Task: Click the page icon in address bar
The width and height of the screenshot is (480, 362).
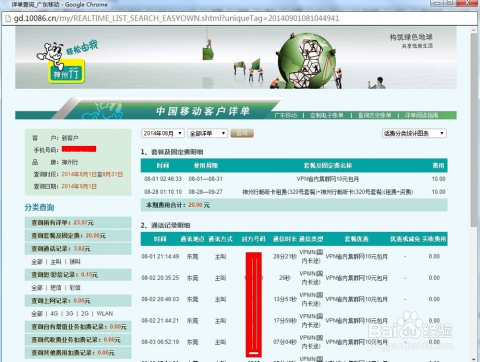Action: point(8,18)
